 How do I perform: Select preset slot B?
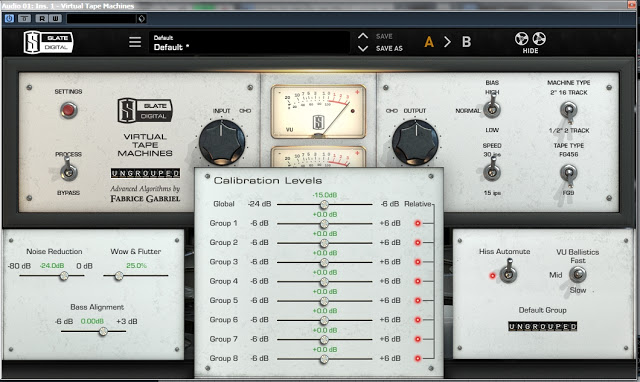click(x=467, y=42)
